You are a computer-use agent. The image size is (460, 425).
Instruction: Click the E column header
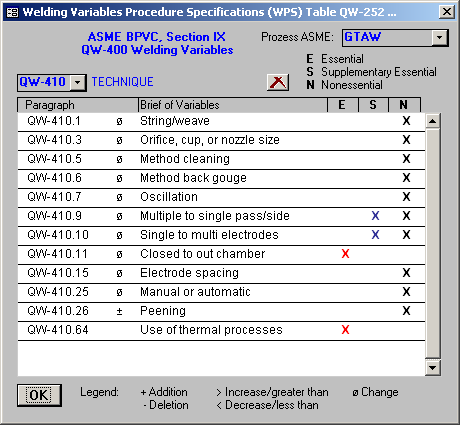(x=343, y=105)
